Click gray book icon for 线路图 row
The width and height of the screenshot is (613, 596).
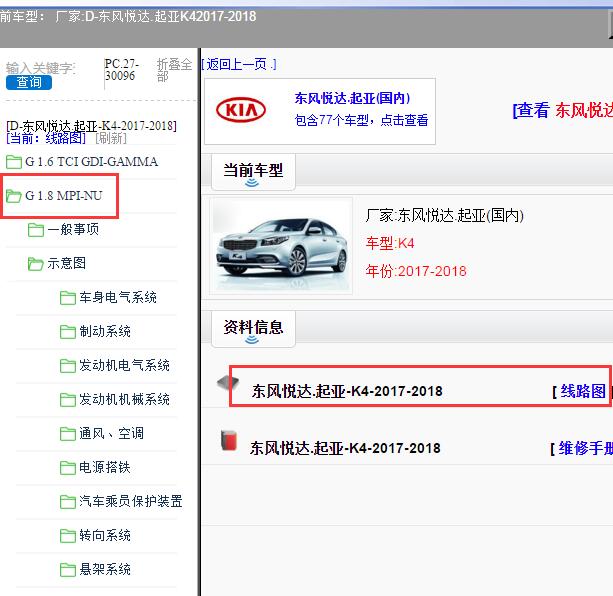point(228,382)
